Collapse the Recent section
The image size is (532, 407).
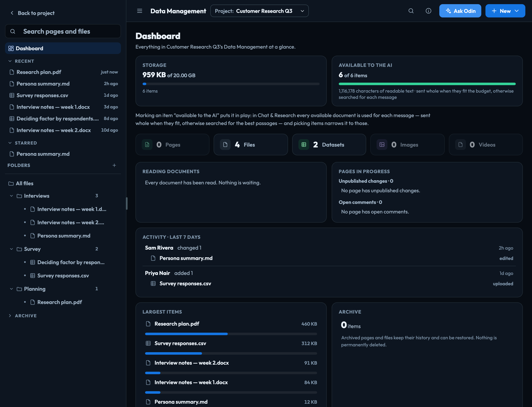[x=10, y=61]
